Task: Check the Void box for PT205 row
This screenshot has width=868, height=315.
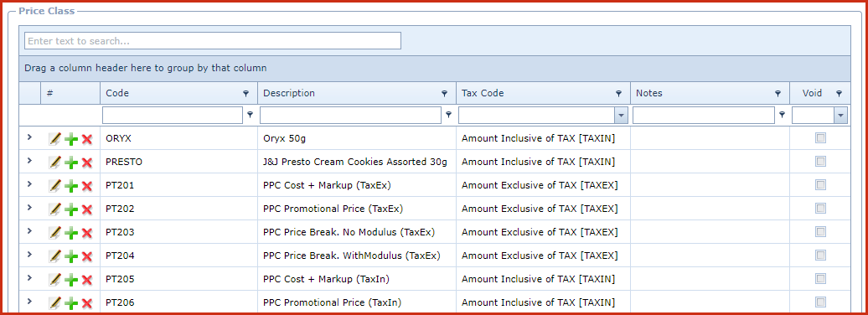Action: click(x=820, y=278)
